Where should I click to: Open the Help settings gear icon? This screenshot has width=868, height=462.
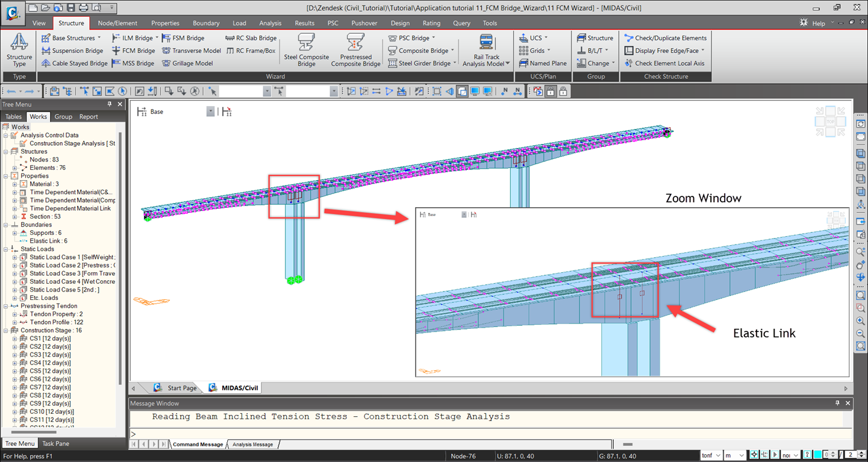(804, 23)
